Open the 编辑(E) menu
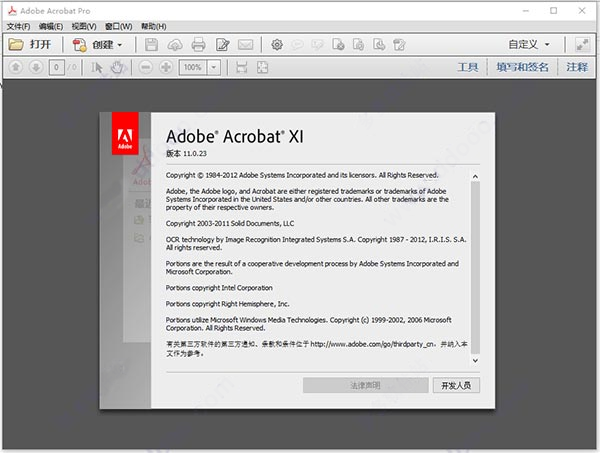This screenshot has height=453, width=600. click(51, 26)
